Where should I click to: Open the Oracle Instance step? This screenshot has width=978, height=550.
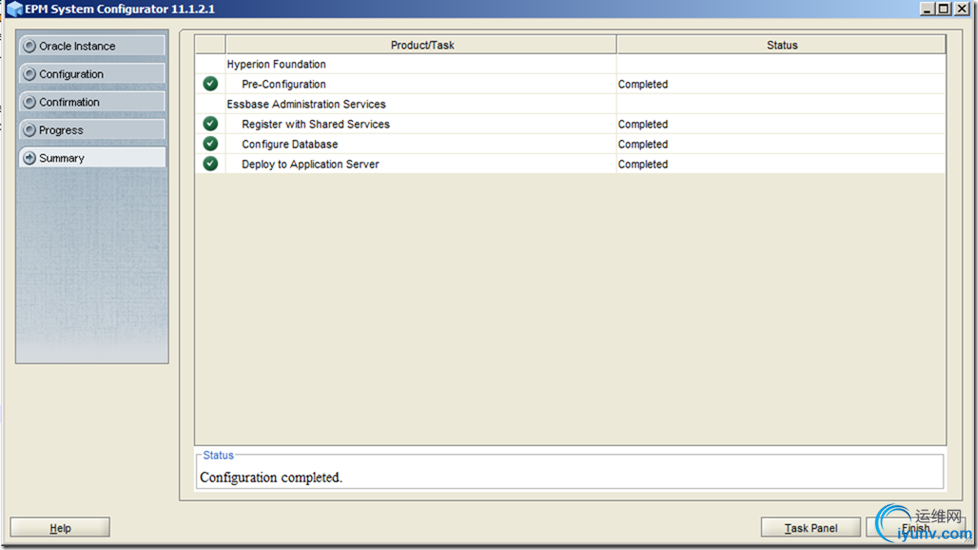click(x=92, y=46)
